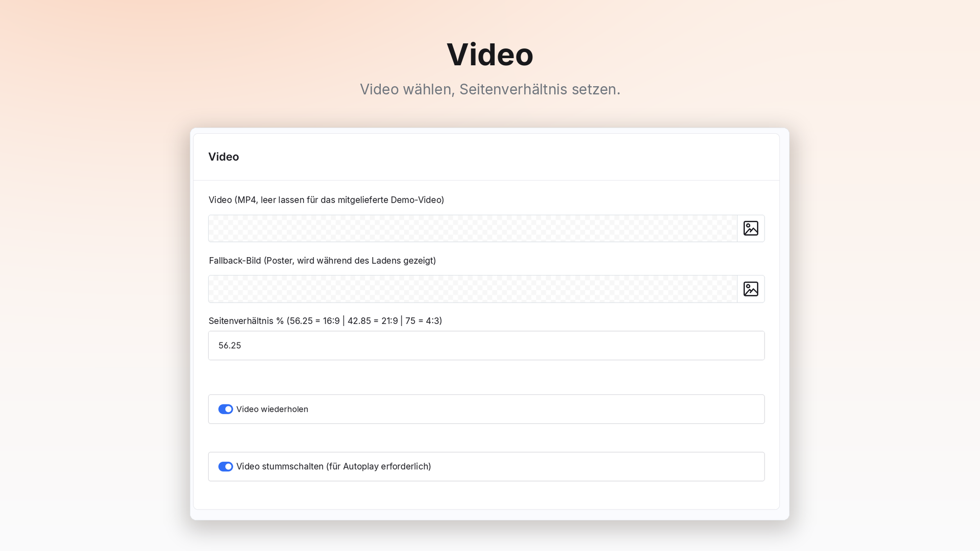This screenshot has height=551, width=980.
Task: Click the large 'Video' page heading
Action: coord(490,54)
